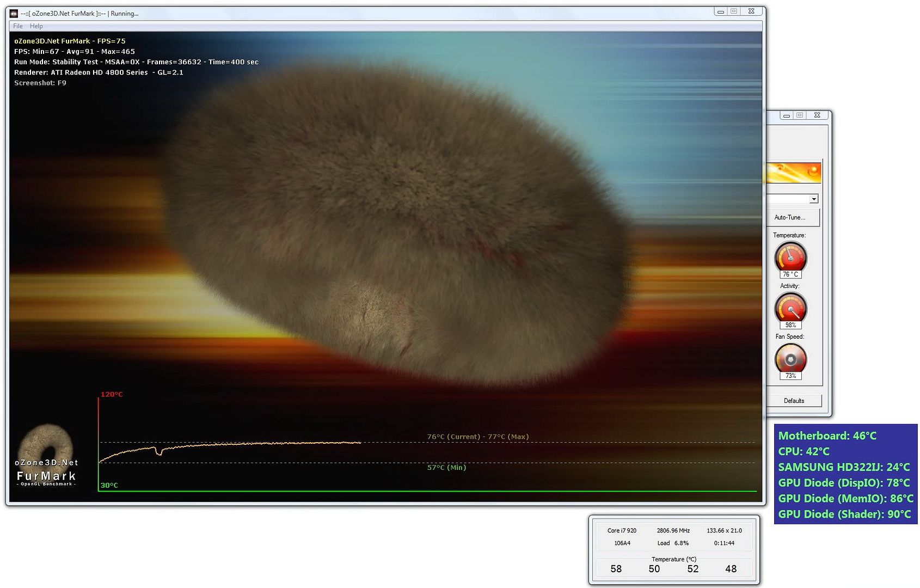This screenshot has height=588, width=920.
Task: Click the 'Screenshot: F9' text
Action: pos(40,83)
